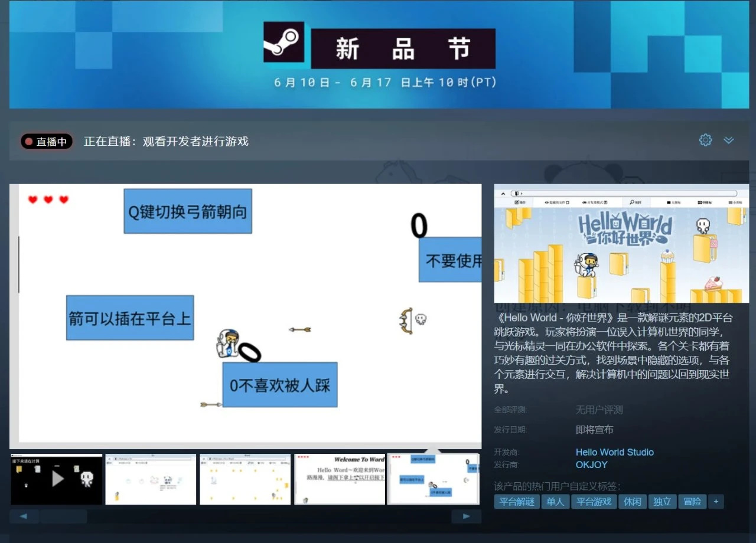The height and width of the screenshot is (543, 756).
Task: Click the Steam logo in the banner
Action: (x=283, y=42)
